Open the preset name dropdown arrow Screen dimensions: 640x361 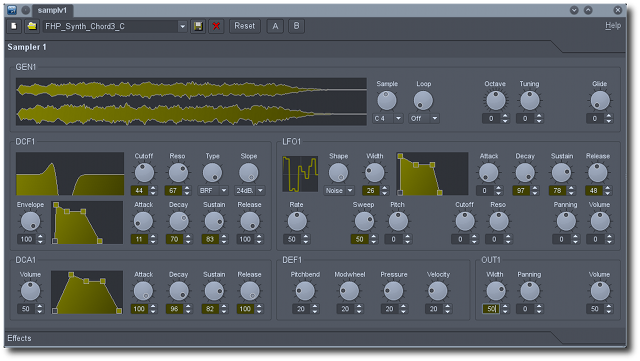182,26
